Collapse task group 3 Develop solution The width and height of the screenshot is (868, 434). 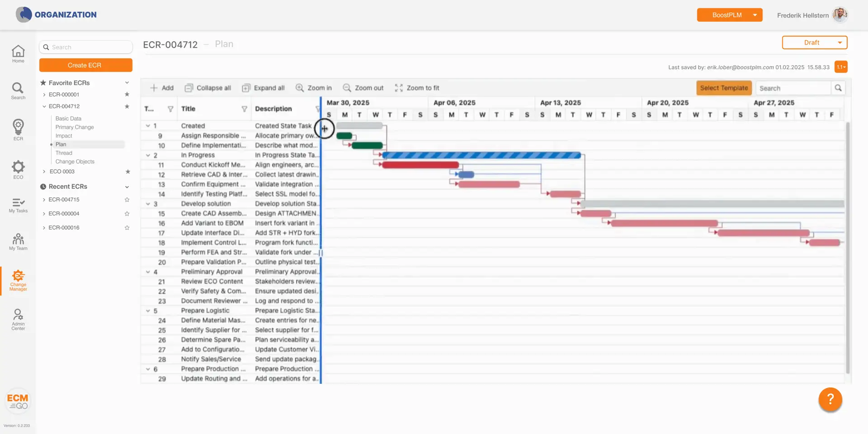(x=148, y=204)
